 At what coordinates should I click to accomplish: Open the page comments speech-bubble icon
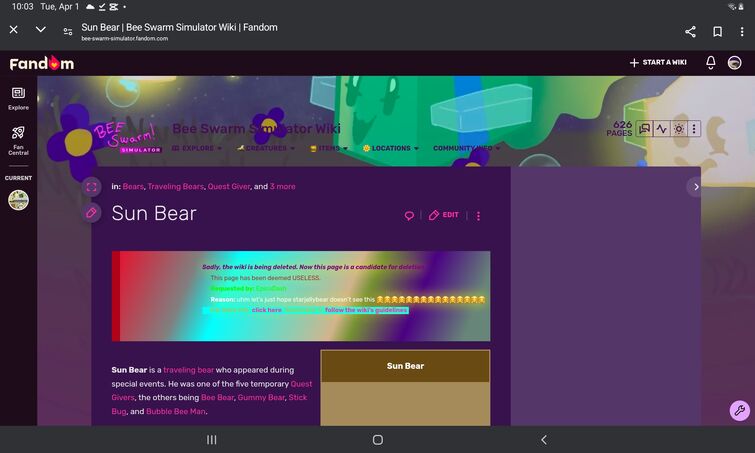pyautogui.click(x=409, y=216)
